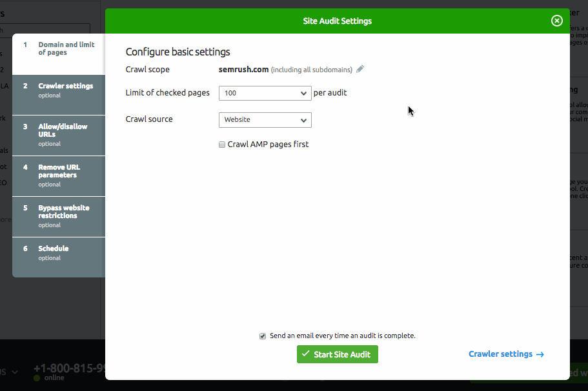The height and width of the screenshot is (391, 588).
Task: Enable Crawl AMP pages first checkbox
Action: click(x=222, y=145)
